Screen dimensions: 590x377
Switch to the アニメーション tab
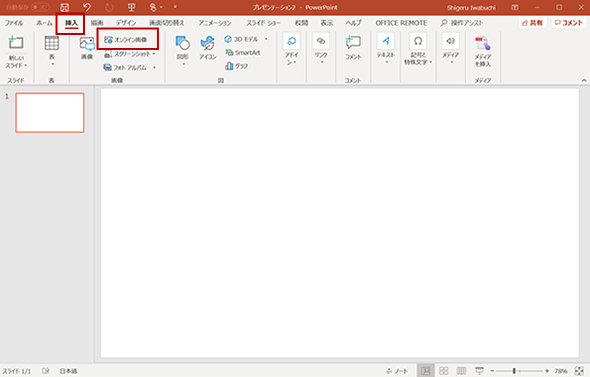(x=215, y=23)
